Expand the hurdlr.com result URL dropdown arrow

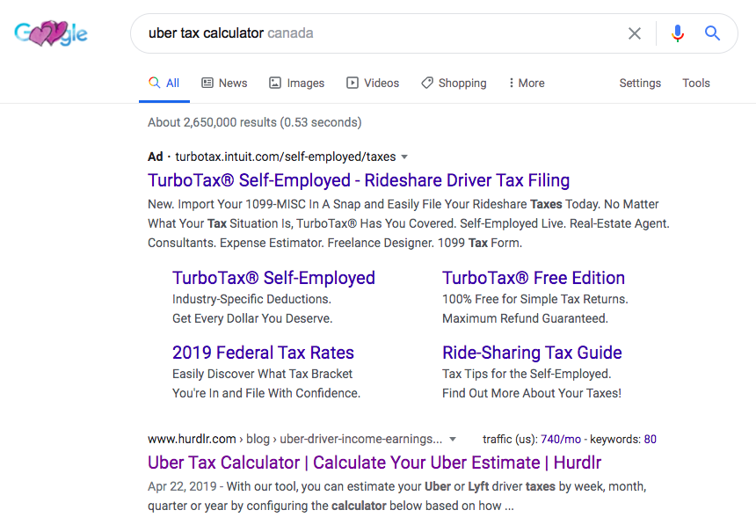click(452, 439)
